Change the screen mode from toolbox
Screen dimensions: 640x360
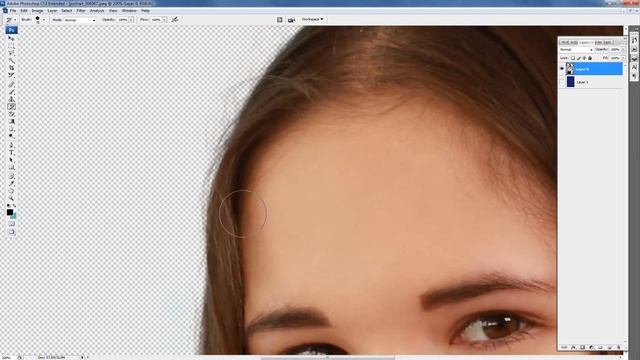11,232
